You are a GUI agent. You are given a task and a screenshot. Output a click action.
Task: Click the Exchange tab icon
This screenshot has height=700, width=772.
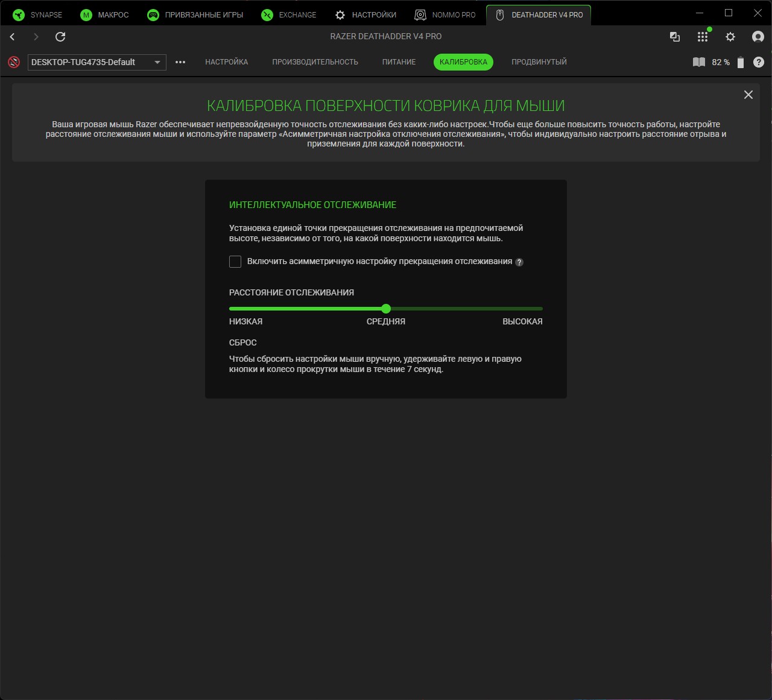pyautogui.click(x=267, y=15)
